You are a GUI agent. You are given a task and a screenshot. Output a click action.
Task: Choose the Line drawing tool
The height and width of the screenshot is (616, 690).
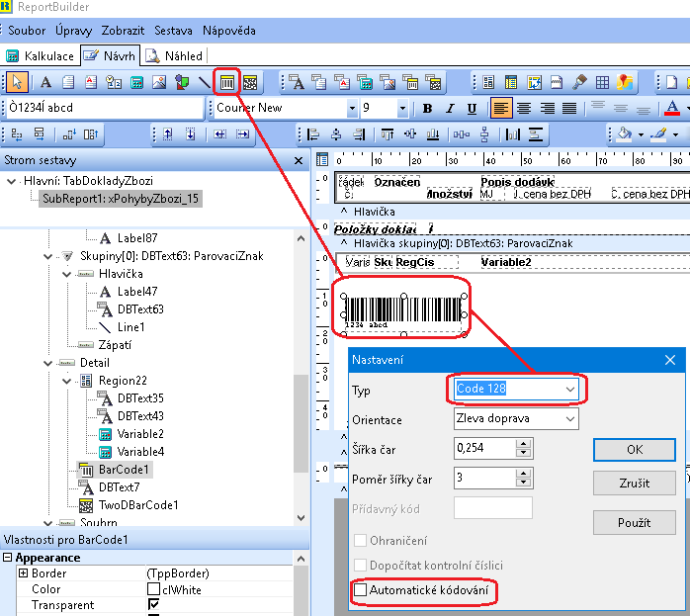pos(206,82)
